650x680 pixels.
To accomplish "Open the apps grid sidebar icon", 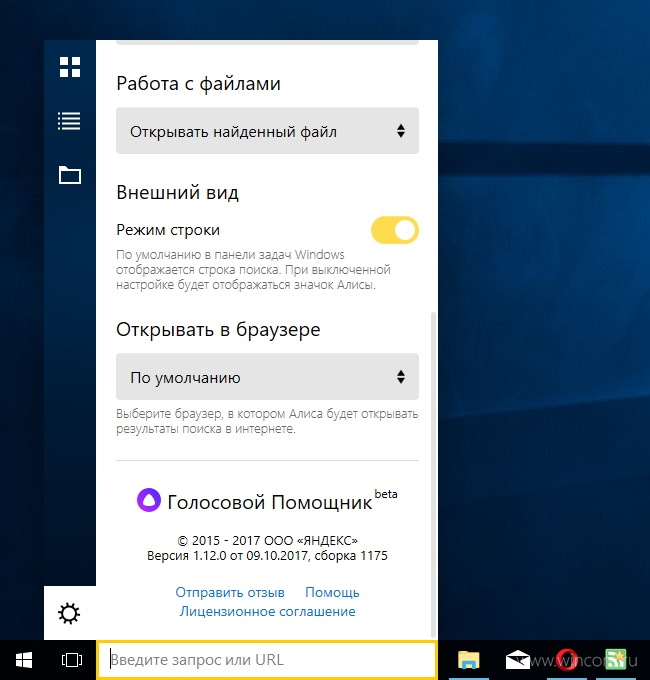I will tap(70, 67).
